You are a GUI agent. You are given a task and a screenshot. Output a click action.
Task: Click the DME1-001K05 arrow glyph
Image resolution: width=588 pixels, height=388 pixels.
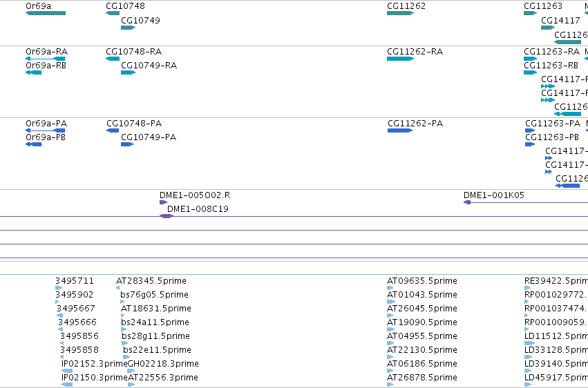coord(467,202)
